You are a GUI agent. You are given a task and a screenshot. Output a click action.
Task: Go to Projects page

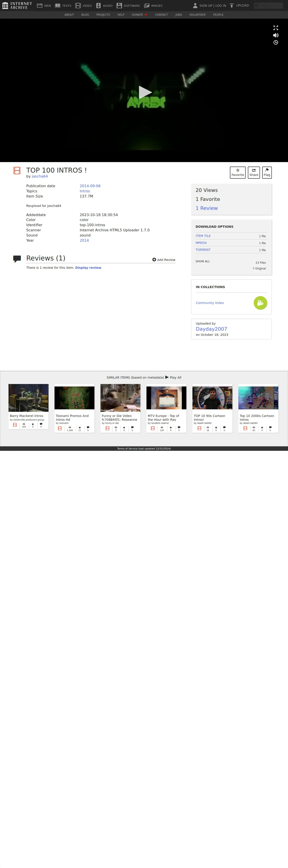[103, 15]
